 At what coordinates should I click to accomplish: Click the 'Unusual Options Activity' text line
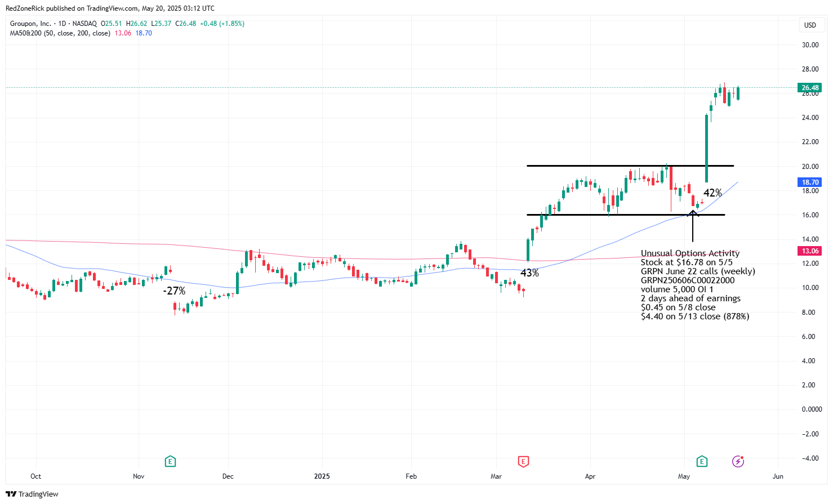(690, 253)
